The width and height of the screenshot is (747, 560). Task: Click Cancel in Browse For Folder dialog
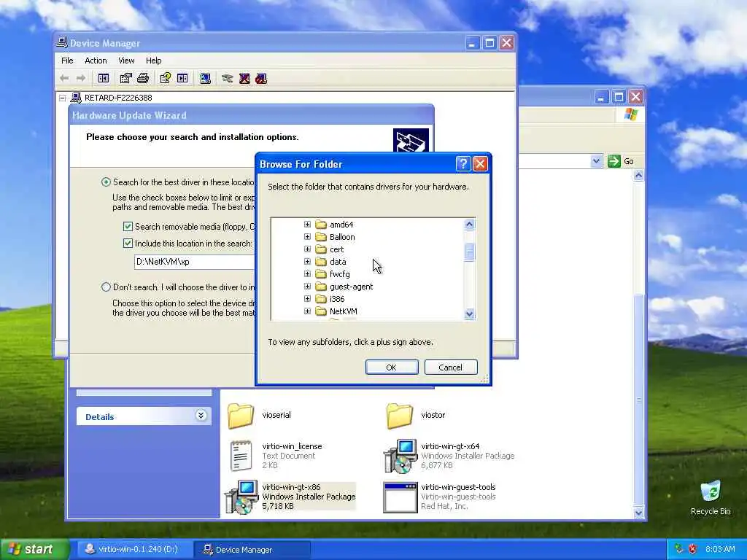coord(451,367)
